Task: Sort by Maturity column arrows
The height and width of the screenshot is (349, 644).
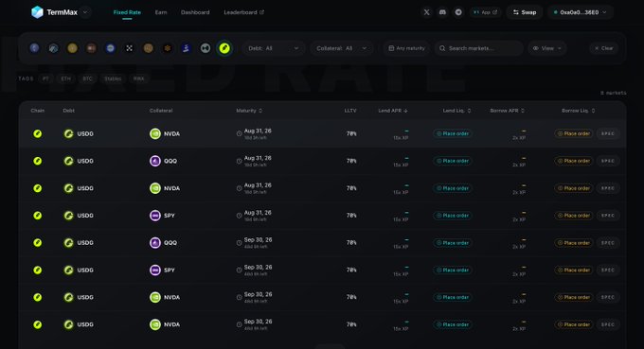Action: click(x=260, y=111)
